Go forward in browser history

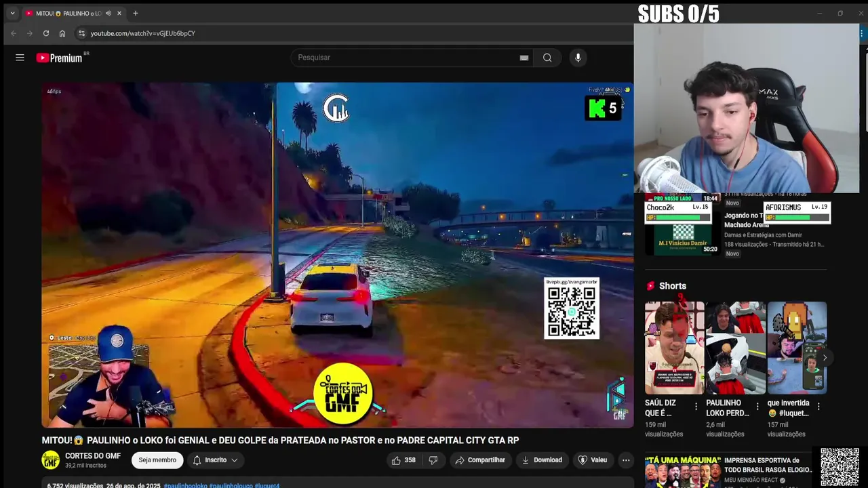30,33
